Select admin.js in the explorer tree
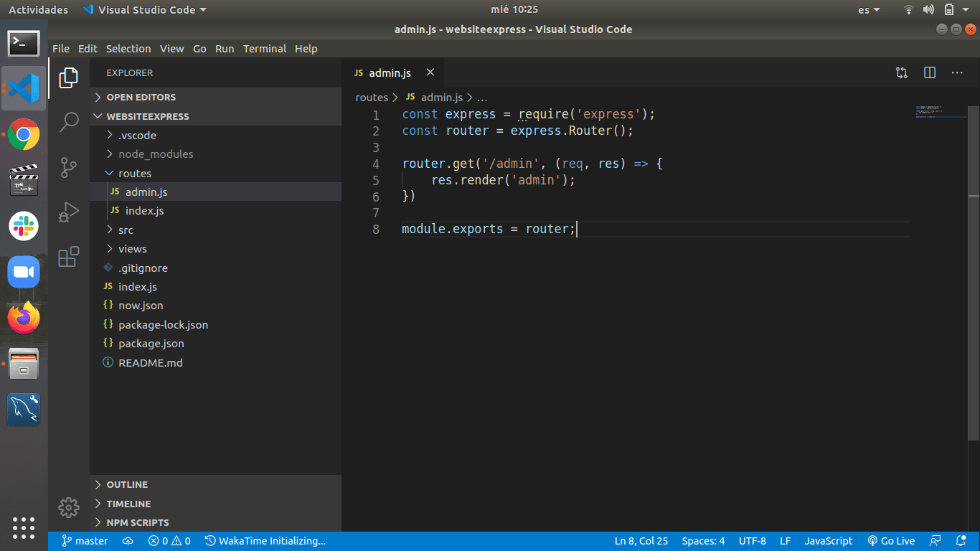This screenshot has height=551, width=980. coord(215,192)
